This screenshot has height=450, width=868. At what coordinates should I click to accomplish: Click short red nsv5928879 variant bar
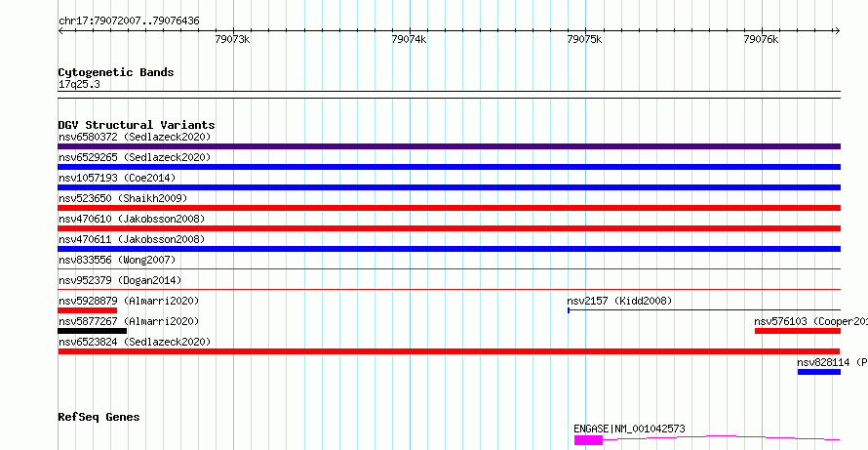click(88, 310)
